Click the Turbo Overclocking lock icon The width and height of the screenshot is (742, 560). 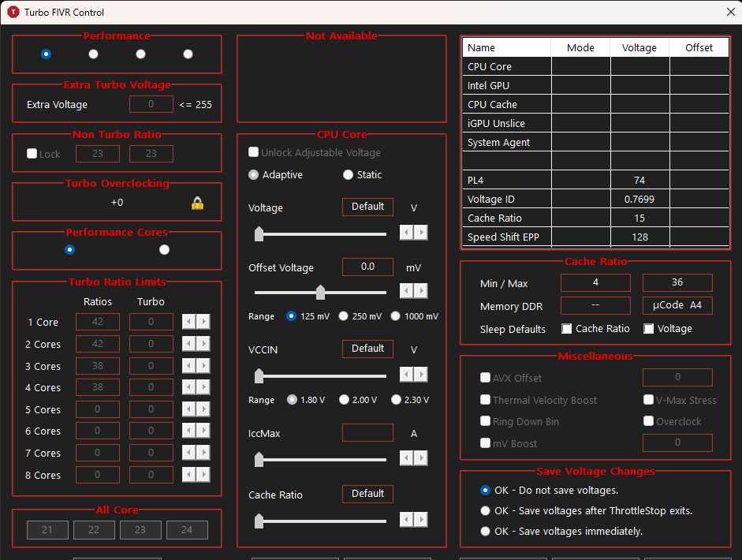197,203
